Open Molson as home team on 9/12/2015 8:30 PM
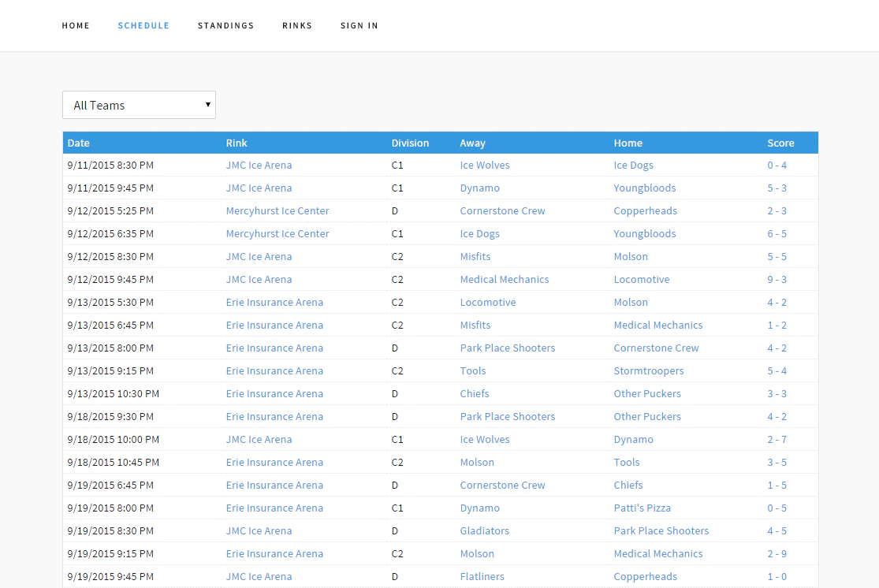The image size is (879, 588). [631, 256]
